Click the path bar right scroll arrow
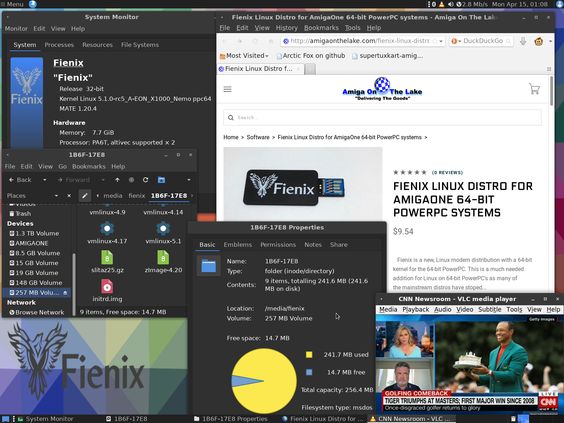 [x=192, y=196]
